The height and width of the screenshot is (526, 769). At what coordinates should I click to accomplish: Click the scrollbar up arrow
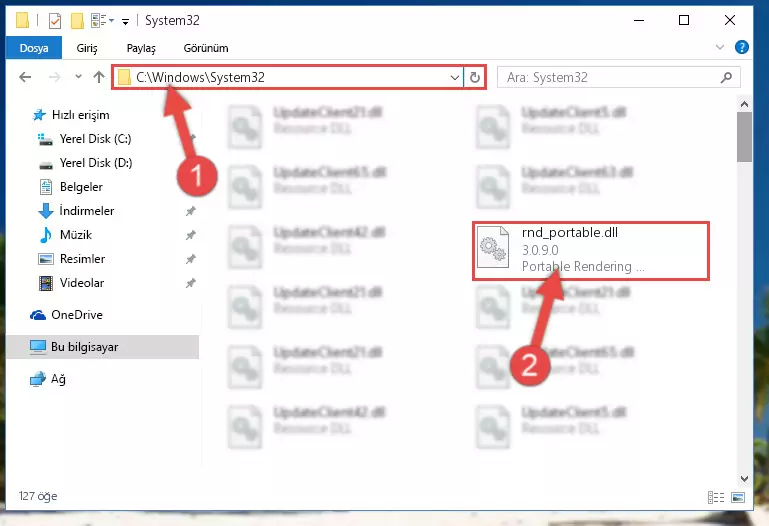click(x=744, y=104)
